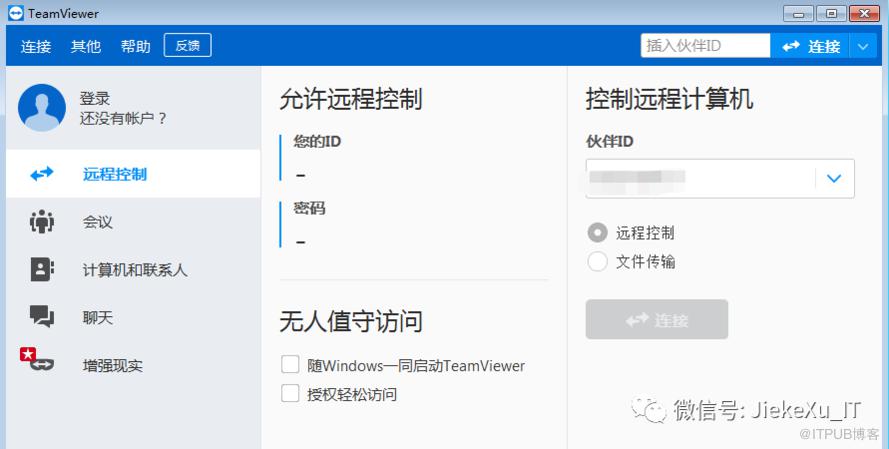This screenshot has height=449, width=889.
Task: Click the contacts book icon
Action: click(x=42, y=269)
